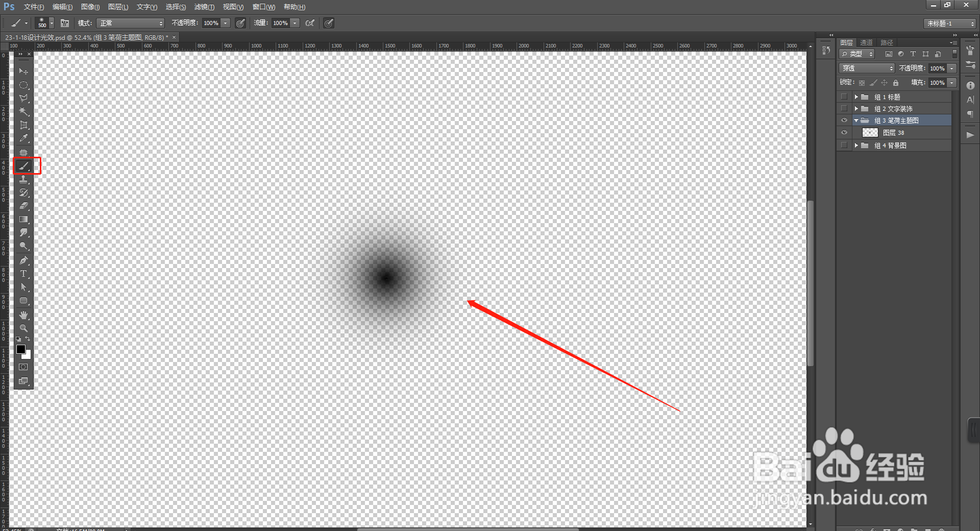Select the Elliptical Marquee tool

coord(23,85)
